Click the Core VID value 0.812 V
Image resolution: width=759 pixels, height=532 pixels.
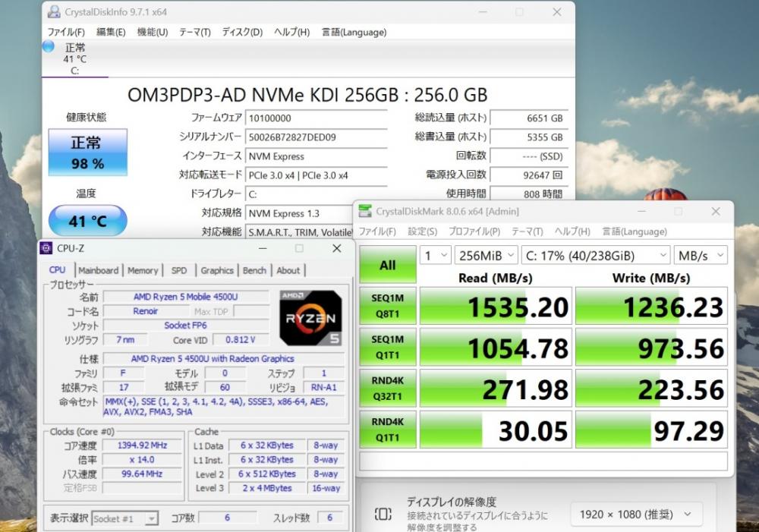241,340
